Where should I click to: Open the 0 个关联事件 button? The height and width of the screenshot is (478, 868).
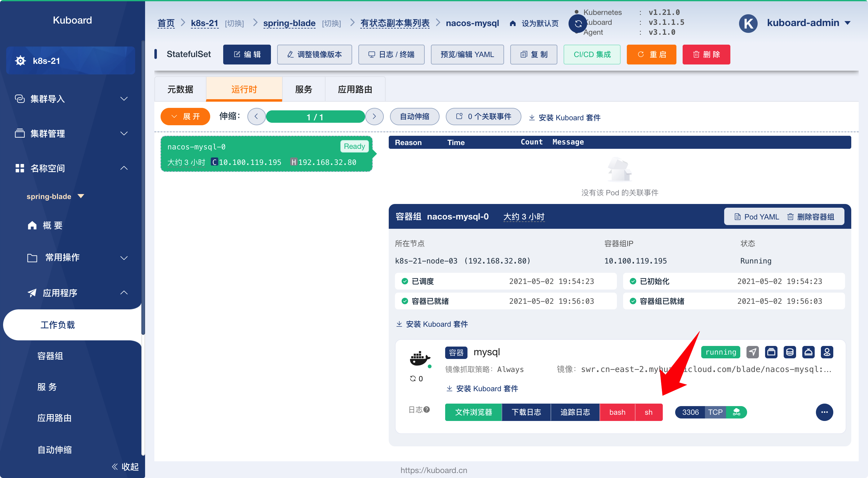[484, 117]
